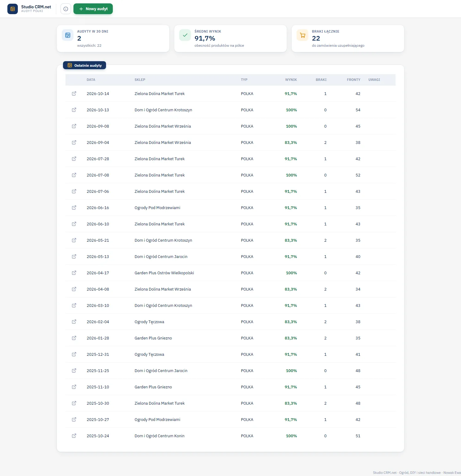Open the audit dated 2025-10-30
This screenshot has width=461, height=476.
pyautogui.click(x=74, y=403)
